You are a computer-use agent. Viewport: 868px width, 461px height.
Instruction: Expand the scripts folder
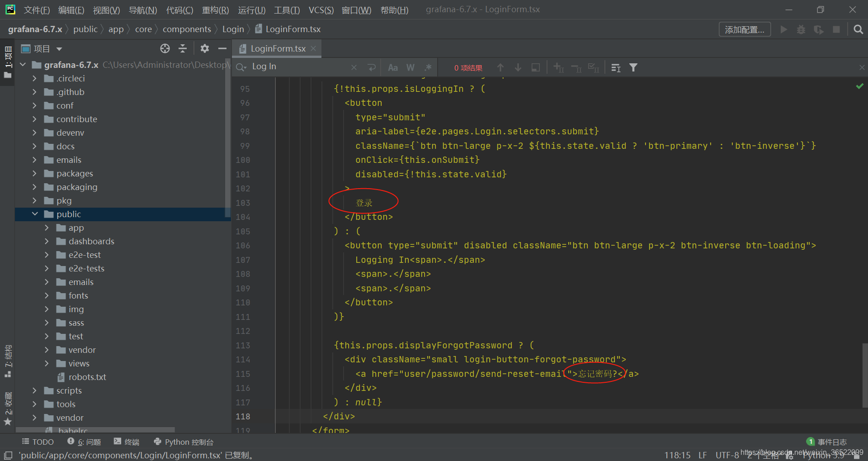tap(34, 390)
